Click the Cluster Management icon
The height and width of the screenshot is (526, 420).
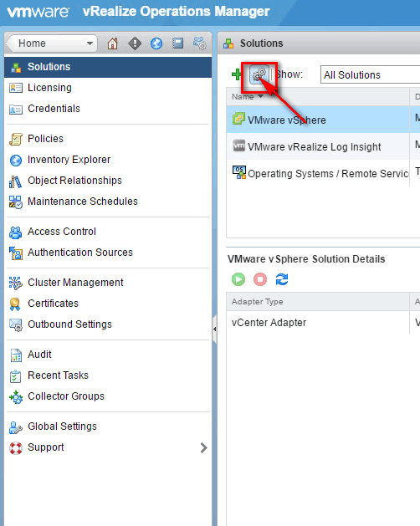point(15,283)
